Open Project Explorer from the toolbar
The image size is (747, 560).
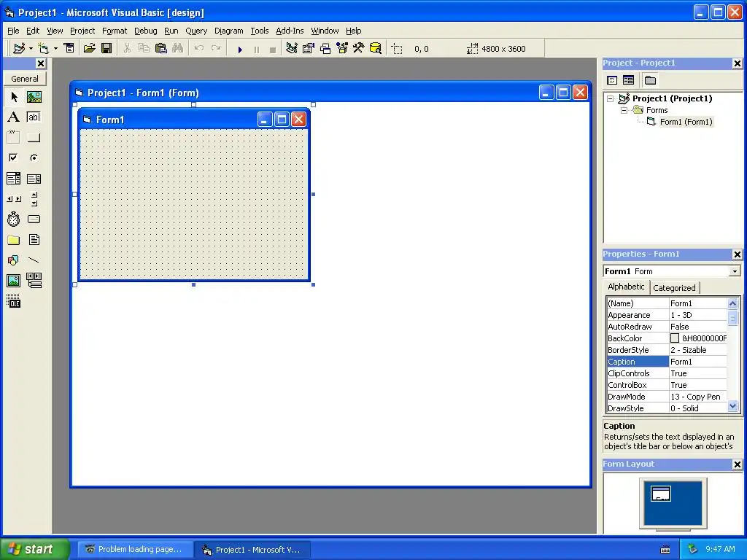tap(292, 49)
